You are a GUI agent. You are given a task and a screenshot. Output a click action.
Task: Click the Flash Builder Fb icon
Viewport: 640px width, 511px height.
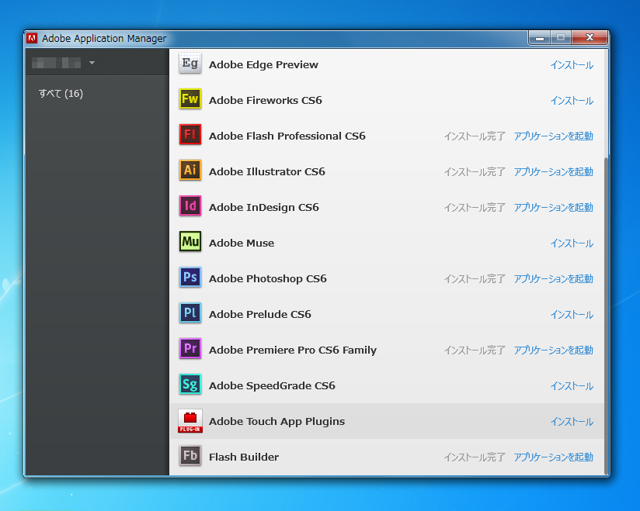point(190,455)
